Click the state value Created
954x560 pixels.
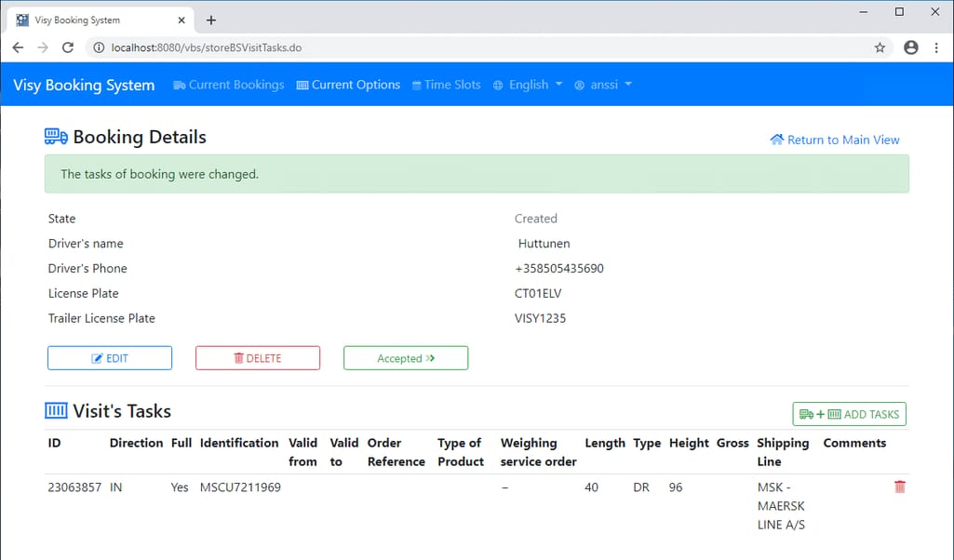pos(536,219)
